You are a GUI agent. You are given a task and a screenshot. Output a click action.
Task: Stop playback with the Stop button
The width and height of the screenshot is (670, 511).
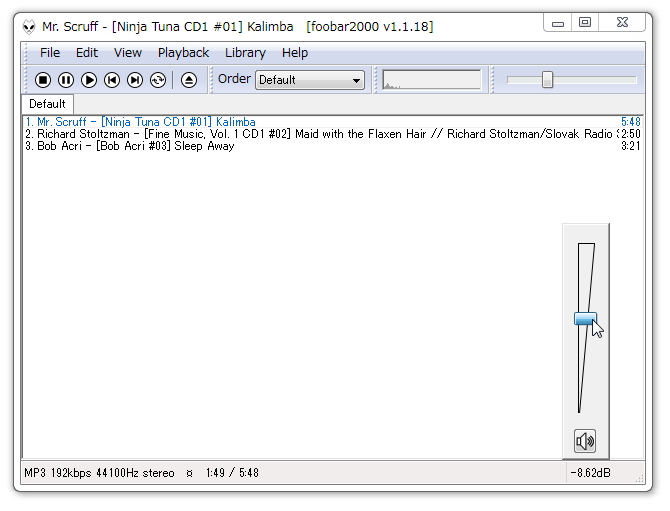43,80
